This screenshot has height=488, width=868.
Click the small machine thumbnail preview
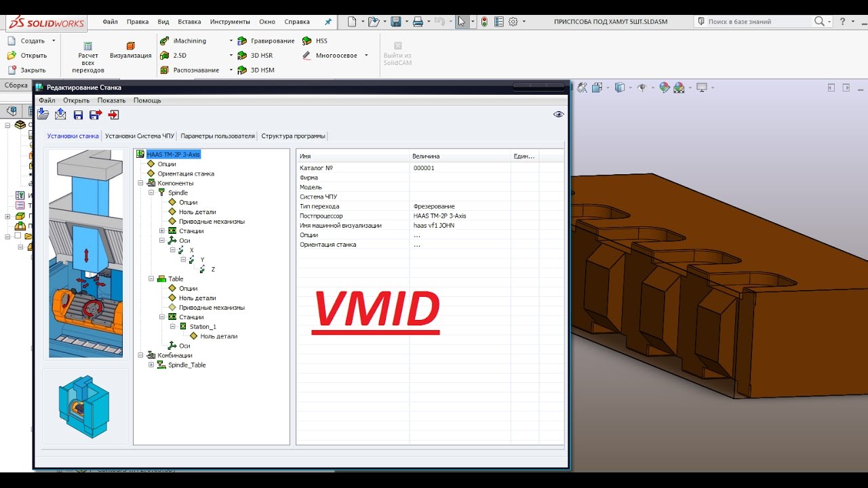pos(85,407)
